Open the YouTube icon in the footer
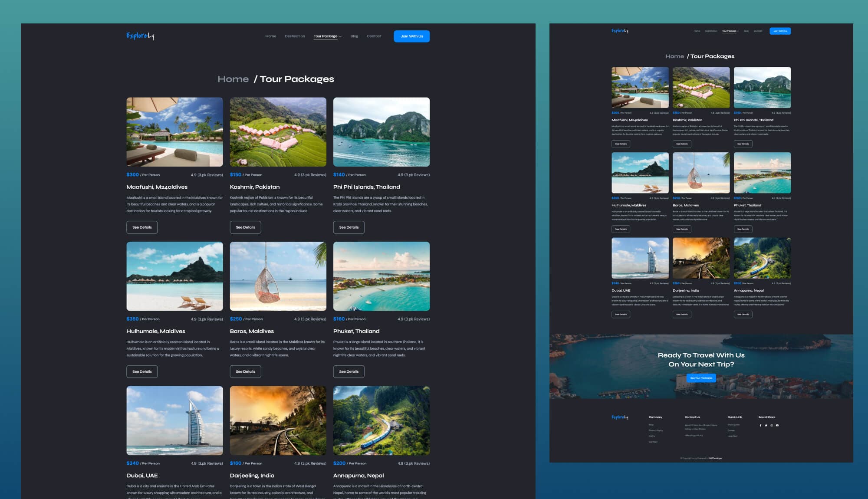Screen dimensions: 868x499 pyautogui.click(x=777, y=425)
